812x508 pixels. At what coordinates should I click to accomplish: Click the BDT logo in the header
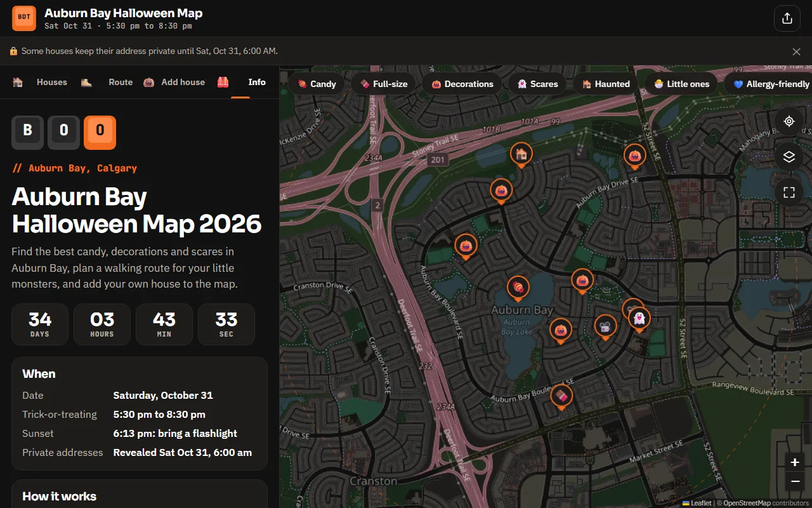coord(24,18)
